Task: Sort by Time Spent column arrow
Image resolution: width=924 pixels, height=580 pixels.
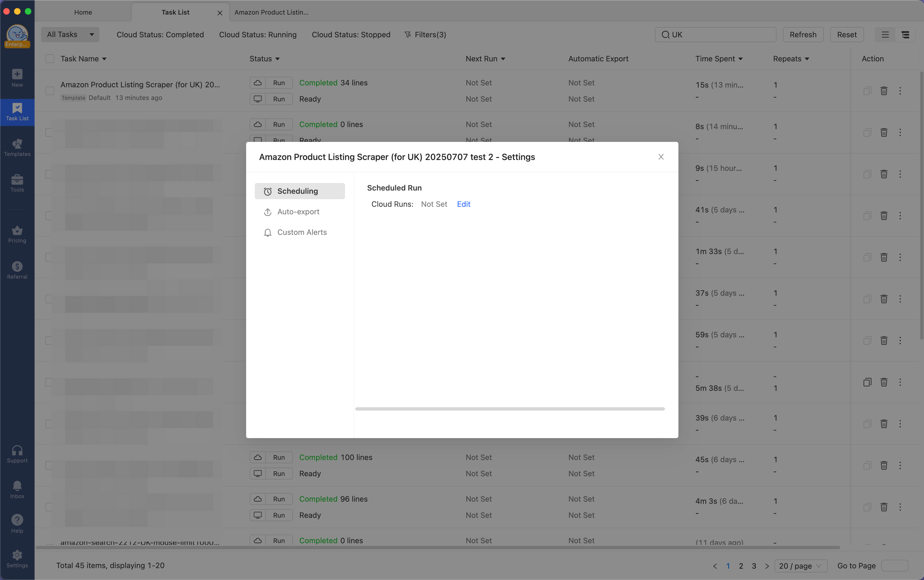Action: 741,59
